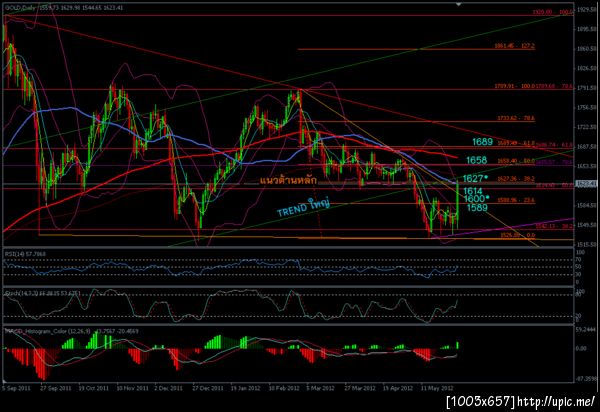Click the 27 Mar 2012 date label
This screenshot has height=412, width=600.
(x=360, y=388)
